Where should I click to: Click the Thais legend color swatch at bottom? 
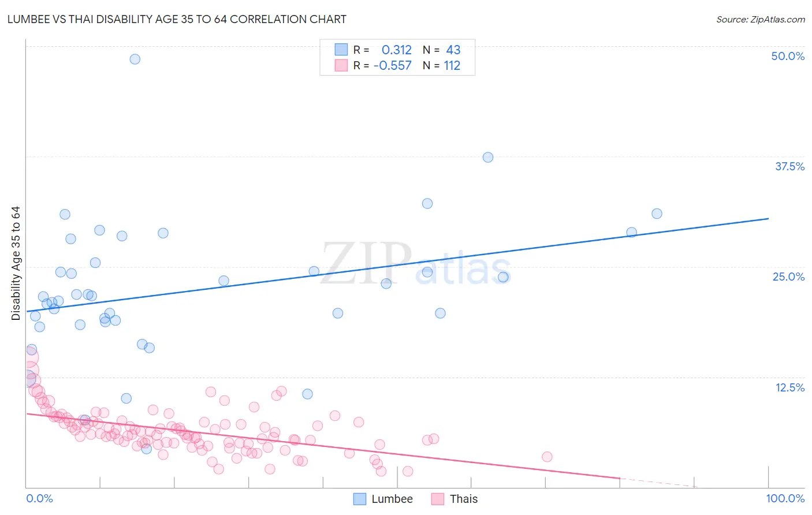point(438,499)
